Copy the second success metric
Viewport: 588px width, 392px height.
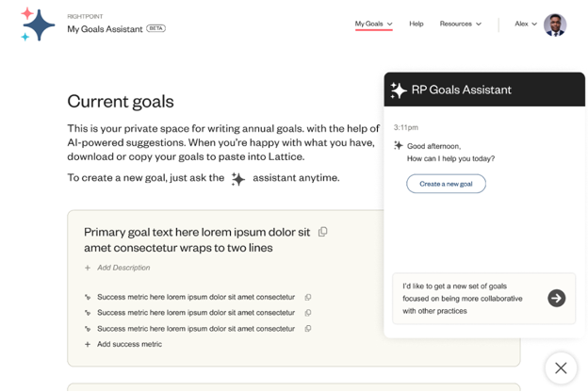308,313
